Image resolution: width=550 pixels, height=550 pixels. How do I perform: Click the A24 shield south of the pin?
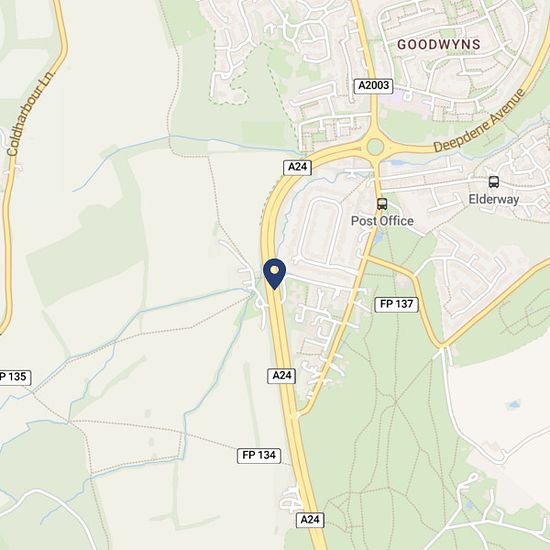click(x=282, y=376)
